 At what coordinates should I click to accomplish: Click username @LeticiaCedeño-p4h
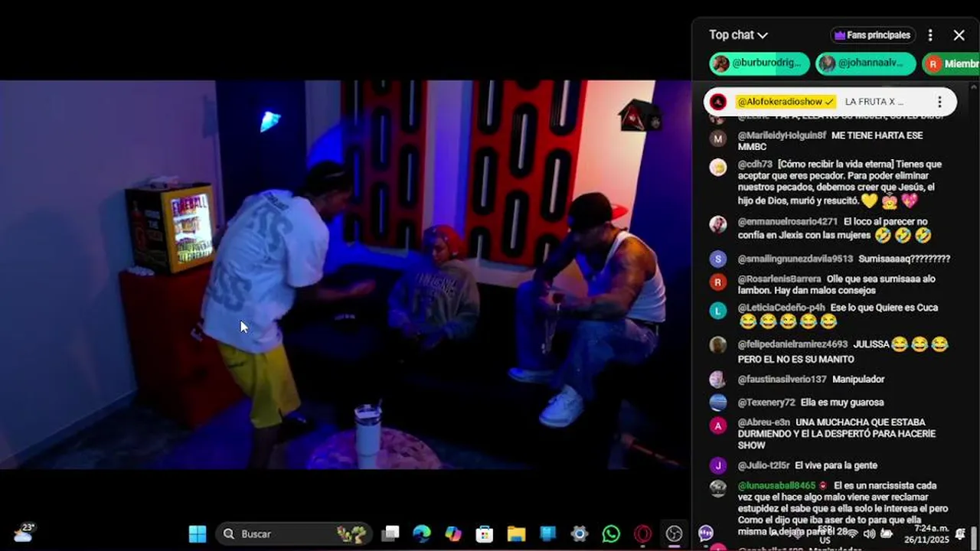pos(781,308)
